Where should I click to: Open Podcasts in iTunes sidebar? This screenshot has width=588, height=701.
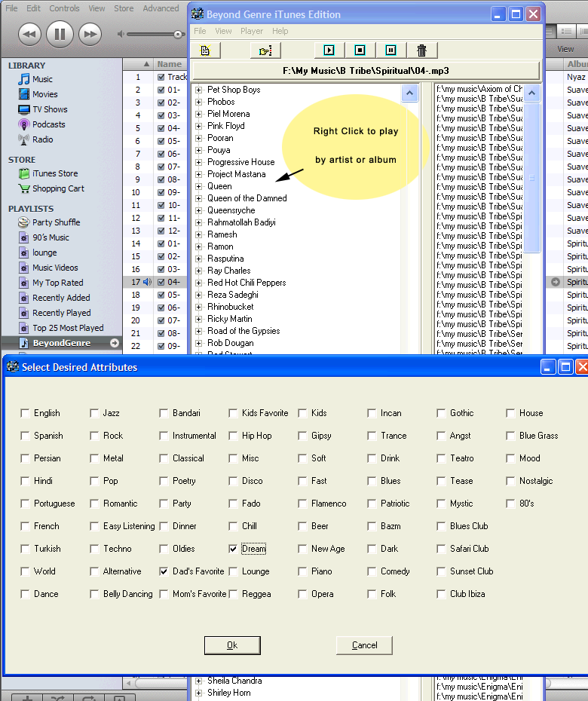tap(49, 124)
